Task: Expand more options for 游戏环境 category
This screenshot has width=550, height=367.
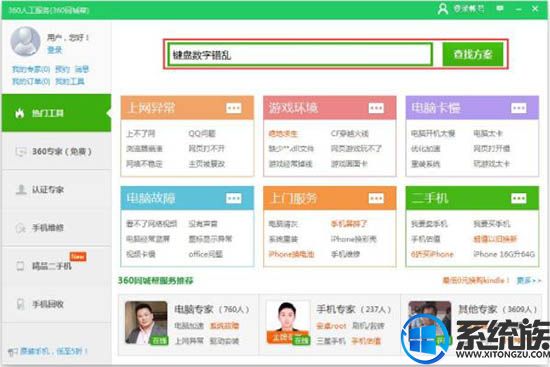Action: [x=376, y=108]
